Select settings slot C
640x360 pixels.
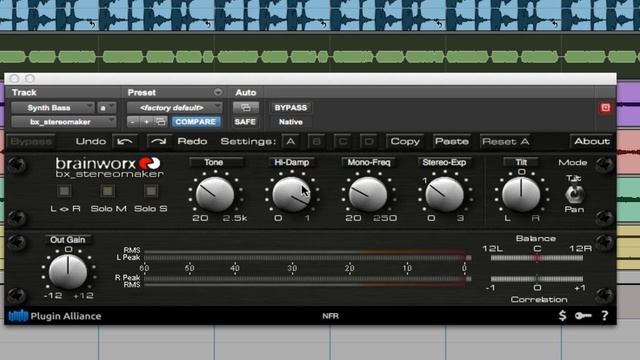click(342, 141)
